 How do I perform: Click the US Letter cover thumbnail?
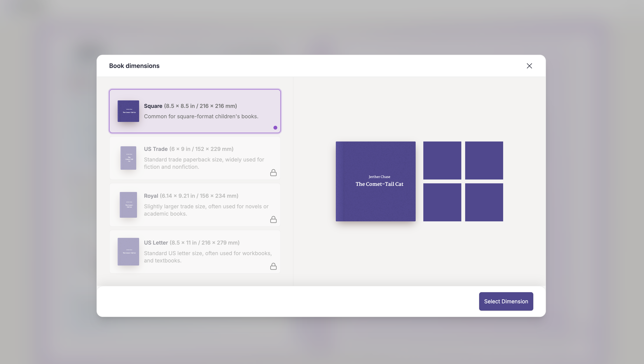click(128, 251)
